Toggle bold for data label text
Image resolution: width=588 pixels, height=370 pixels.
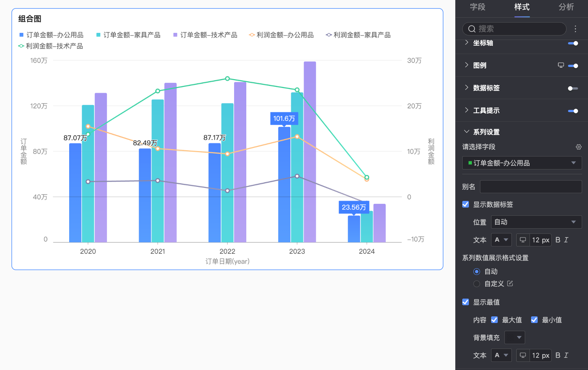click(558, 240)
